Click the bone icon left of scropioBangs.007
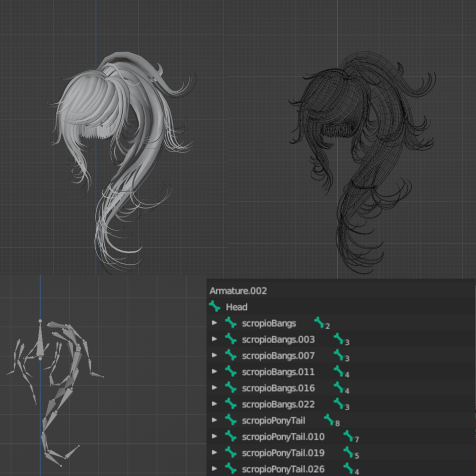Viewport: 476px width, 476px height. point(231,355)
